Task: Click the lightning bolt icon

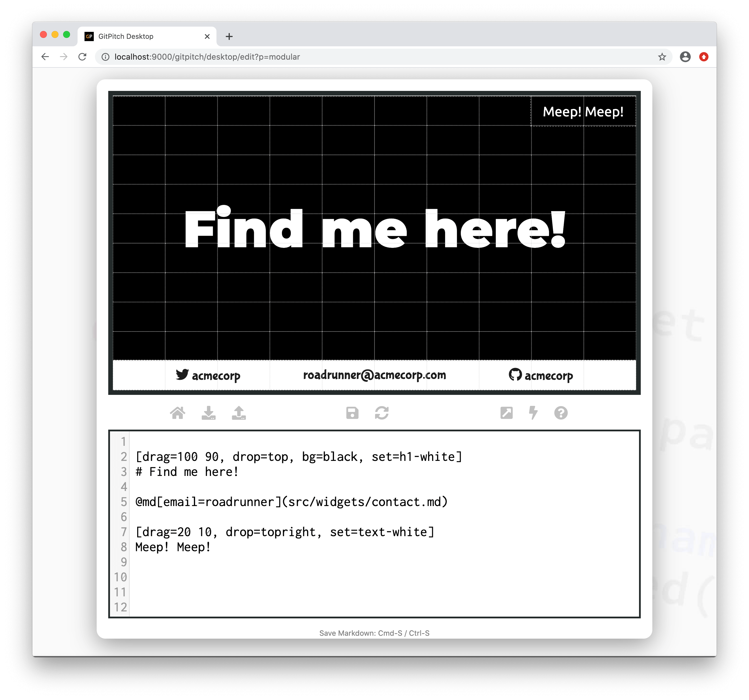Action: pyautogui.click(x=533, y=413)
